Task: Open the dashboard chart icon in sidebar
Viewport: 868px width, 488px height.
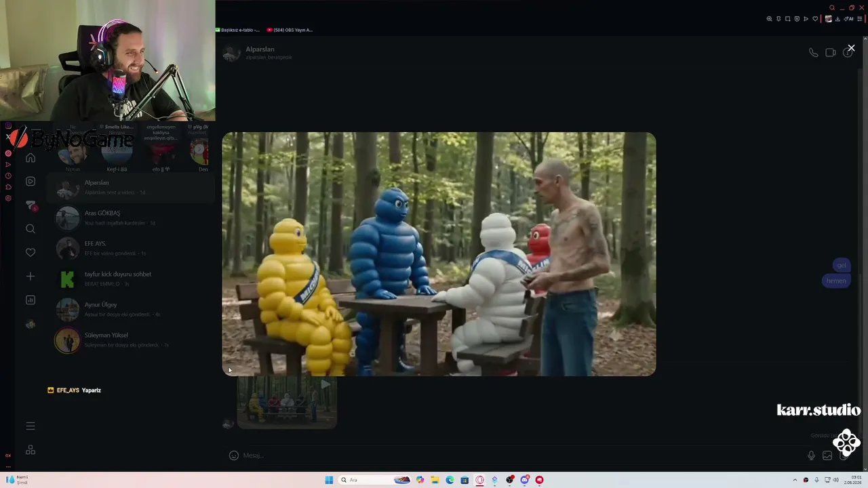Action: click(31, 300)
